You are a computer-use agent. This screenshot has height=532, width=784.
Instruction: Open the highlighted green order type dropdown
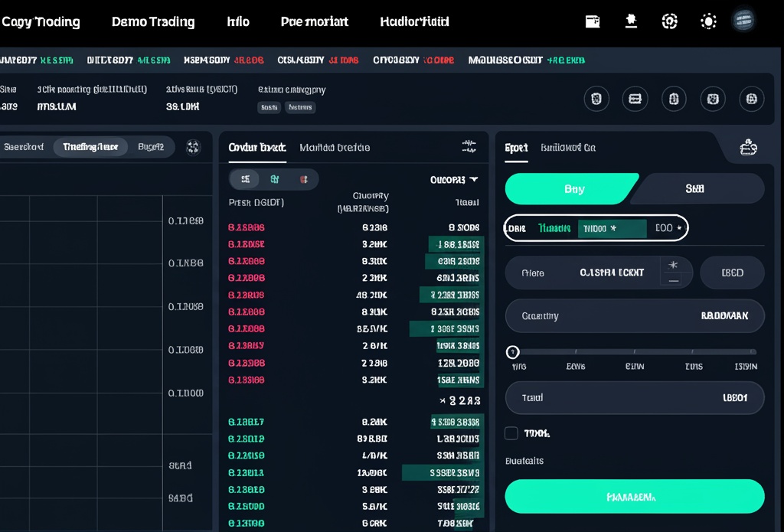[612, 229]
